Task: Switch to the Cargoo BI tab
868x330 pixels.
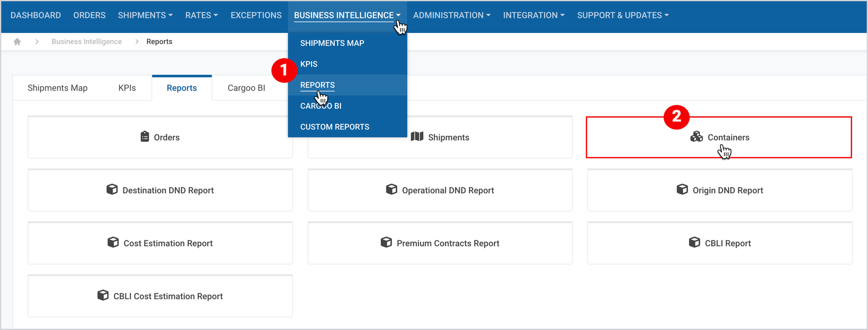Action: [246, 88]
